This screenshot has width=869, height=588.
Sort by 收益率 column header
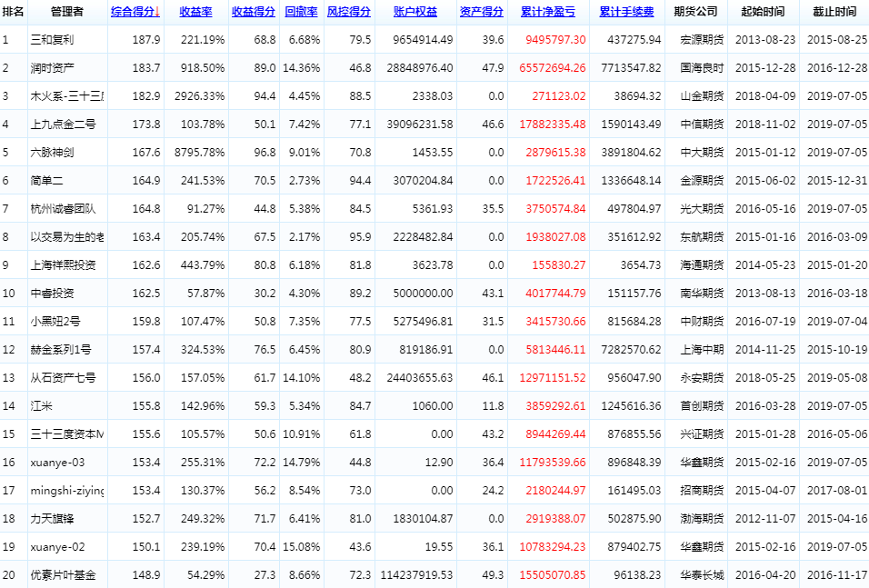point(195,12)
